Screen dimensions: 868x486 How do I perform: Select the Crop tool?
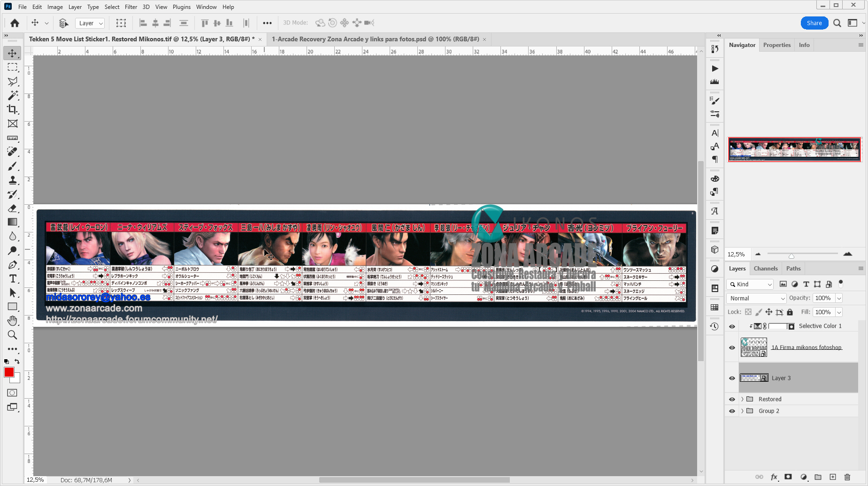click(13, 109)
